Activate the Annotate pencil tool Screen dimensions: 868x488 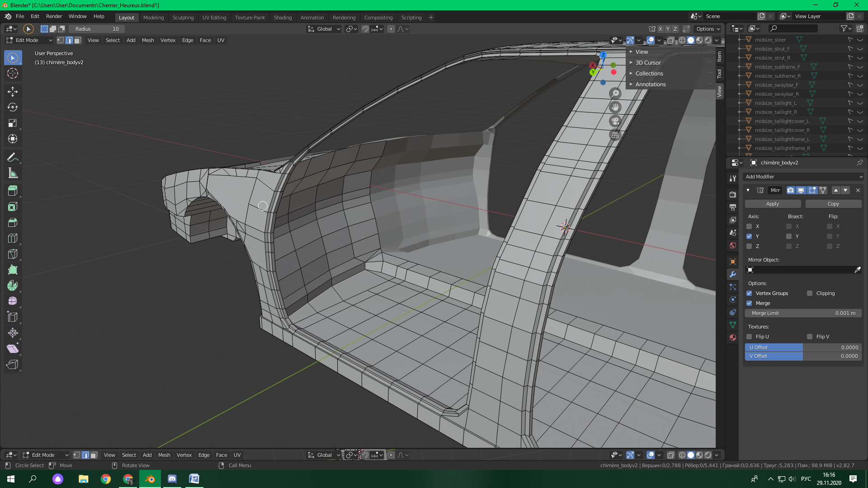click(x=13, y=157)
